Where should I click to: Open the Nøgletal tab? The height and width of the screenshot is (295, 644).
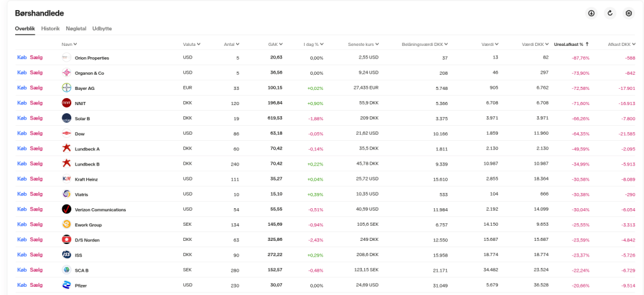point(76,28)
